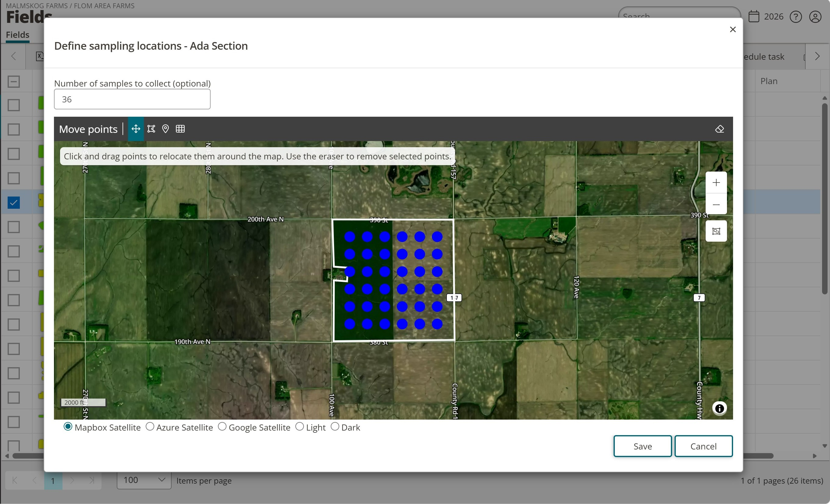The image size is (830, 504).
Task: Go to next page pagination arrow
Action: coord(72,480)
